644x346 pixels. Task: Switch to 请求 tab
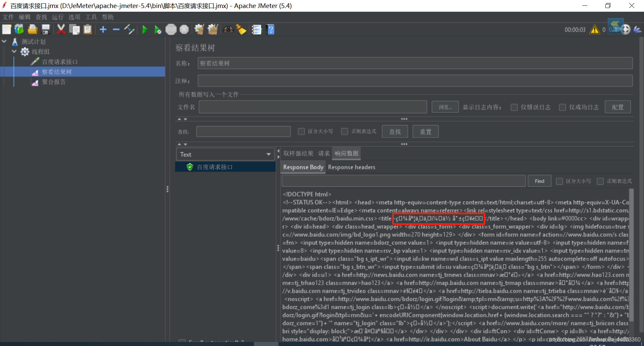pos(324,154)
